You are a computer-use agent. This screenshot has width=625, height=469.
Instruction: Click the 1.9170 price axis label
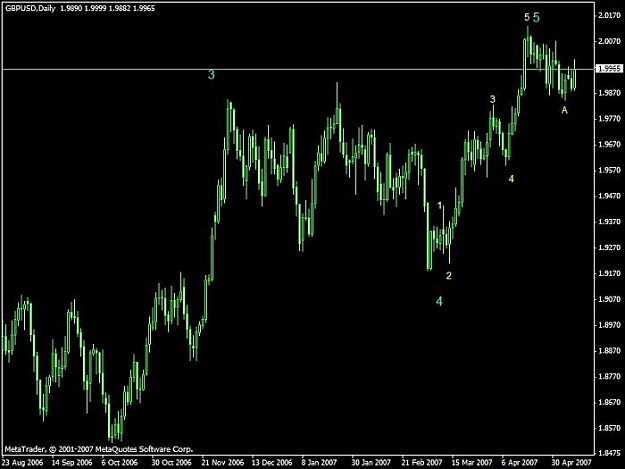tap(609, 273)
